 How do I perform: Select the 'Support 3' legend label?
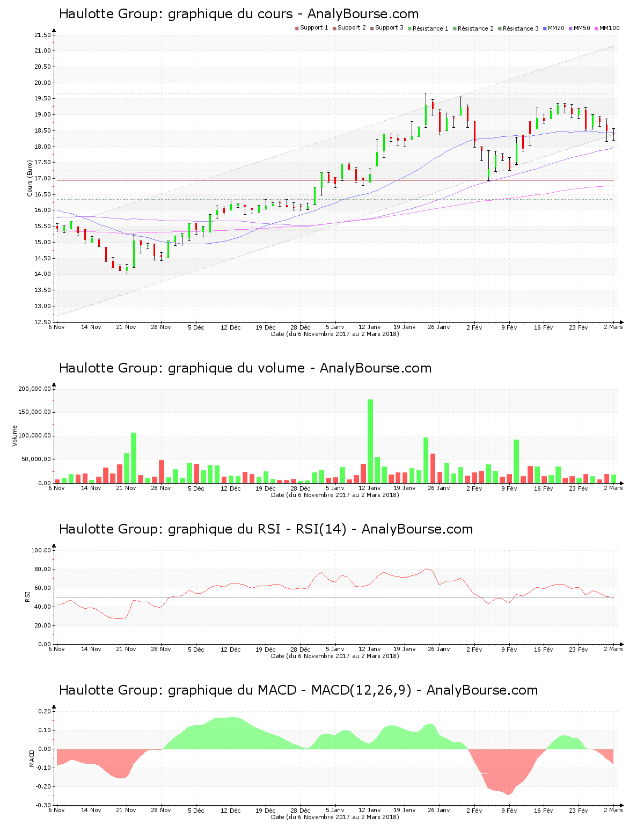[389, 28]
